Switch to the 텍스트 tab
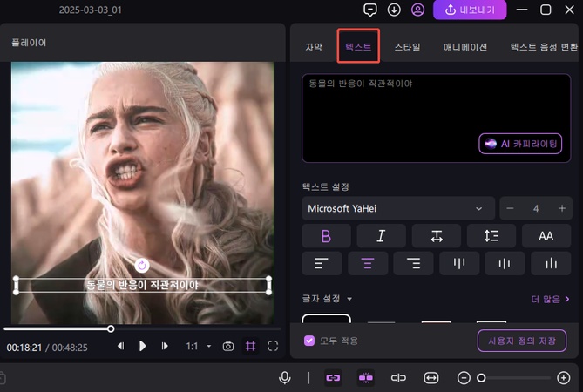The height and width of the screenshot is (392, 583). pos(358,46)
